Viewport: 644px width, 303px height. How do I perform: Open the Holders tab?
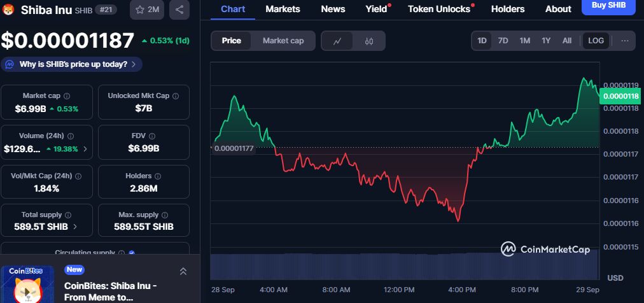tap(508, 9)
